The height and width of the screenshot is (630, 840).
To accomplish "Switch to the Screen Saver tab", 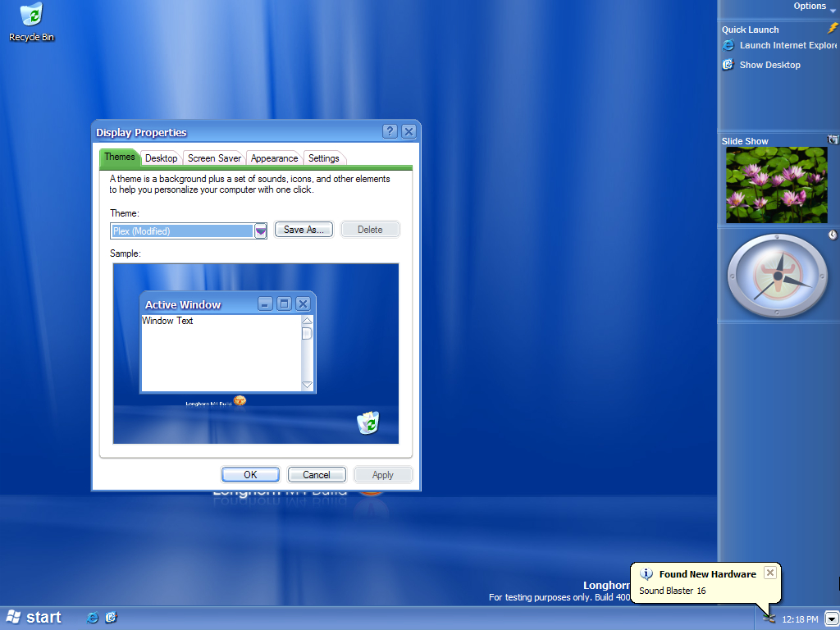I will (214, 158).
